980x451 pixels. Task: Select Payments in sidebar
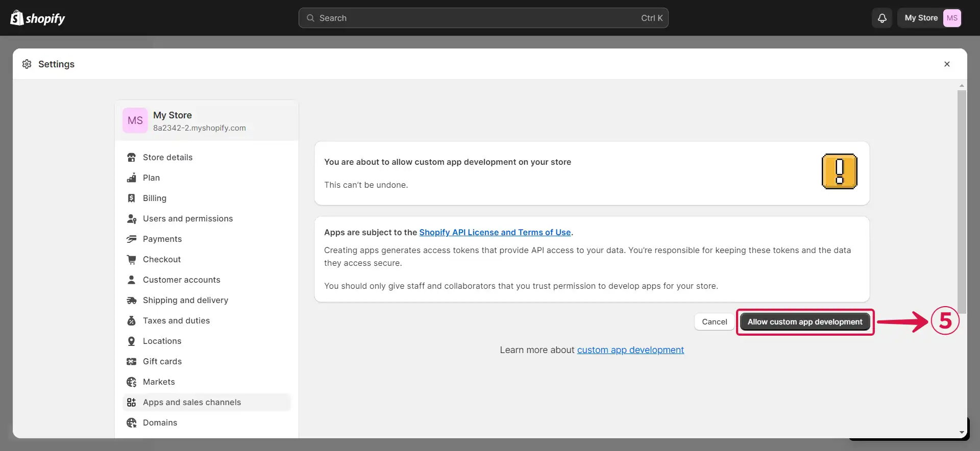coord(207,239)
